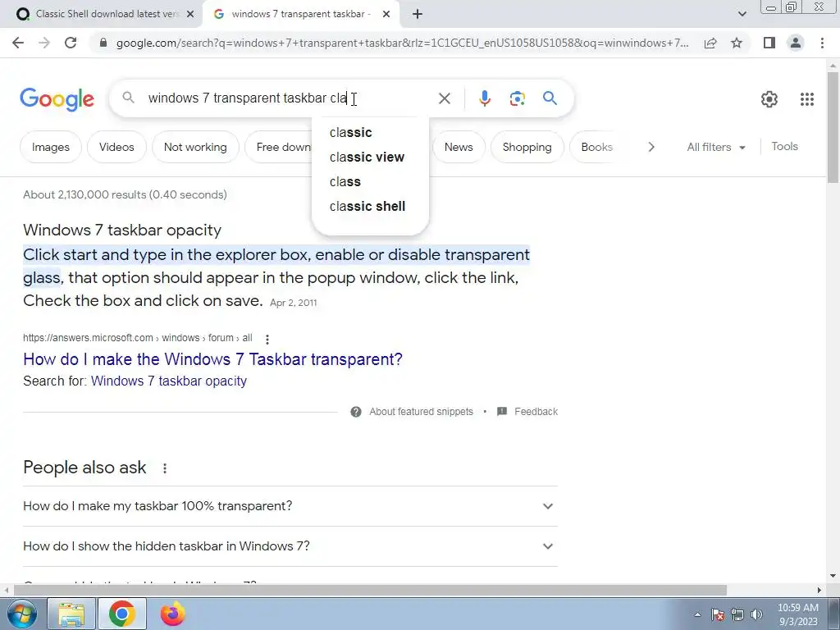Screen dimensions: 840x630
Task: Click the Chrome profile avatar icon
Action: [796, 43]
